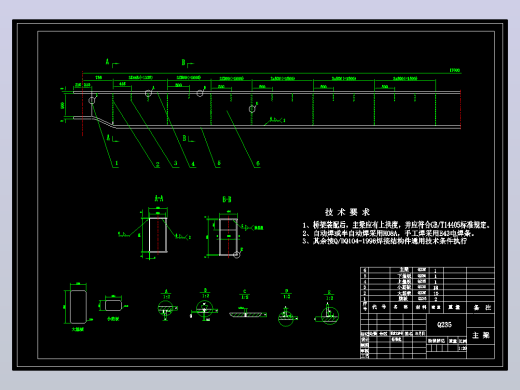Screen dimensions: 520x390
Task: Click the 大筋板 label under large rib plate
Action: (78, 329)
